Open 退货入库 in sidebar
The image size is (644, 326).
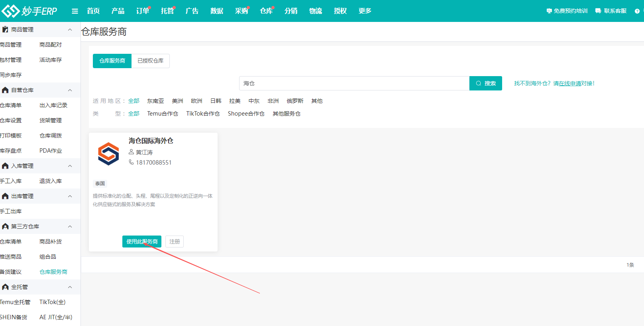[x=51, y=181]
